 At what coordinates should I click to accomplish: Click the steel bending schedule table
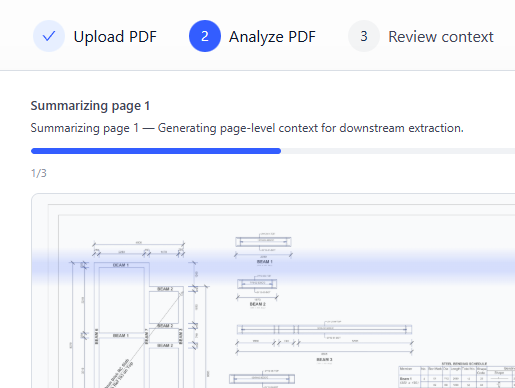pos(457,376)
